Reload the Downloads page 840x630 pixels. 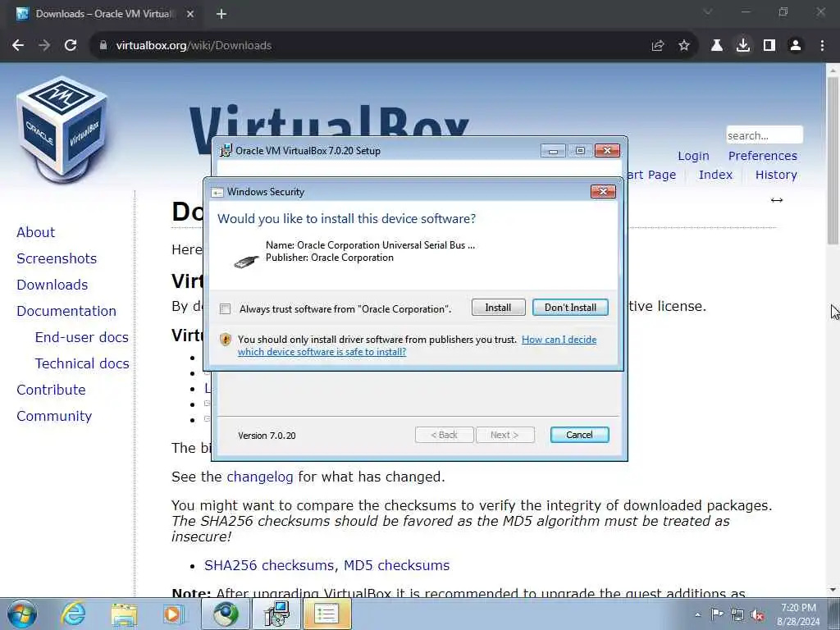(71, 46)
